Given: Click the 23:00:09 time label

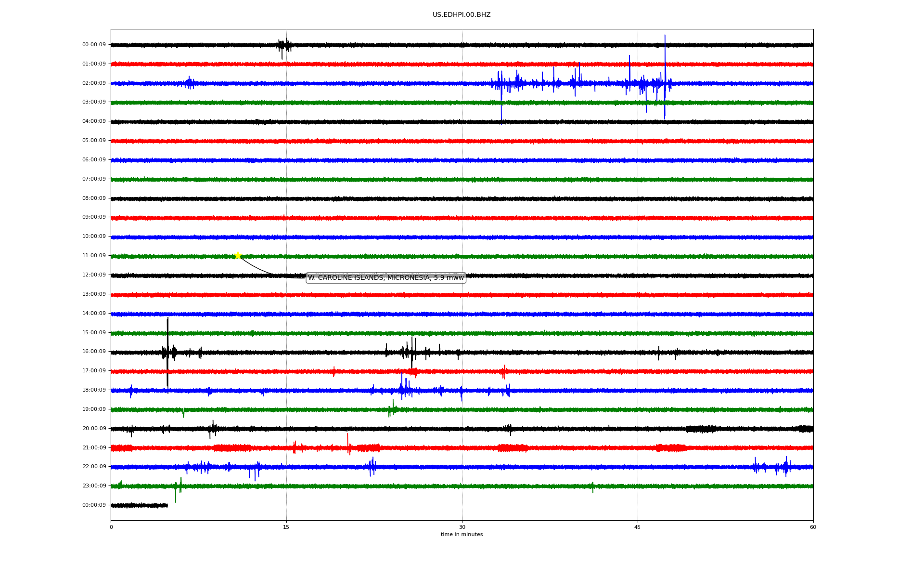Looking at the screenshot, I should [94, 486].
